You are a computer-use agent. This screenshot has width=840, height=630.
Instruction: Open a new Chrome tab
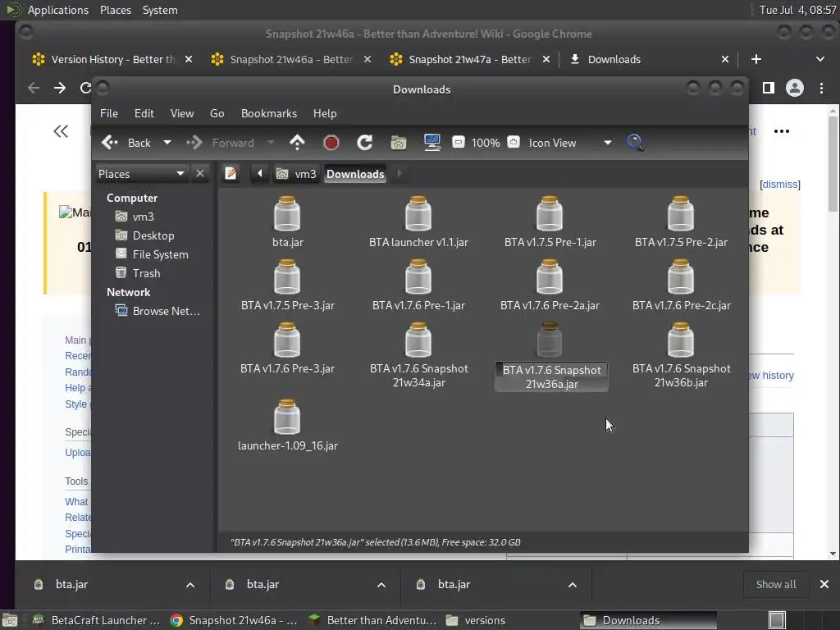pos(756,59)
